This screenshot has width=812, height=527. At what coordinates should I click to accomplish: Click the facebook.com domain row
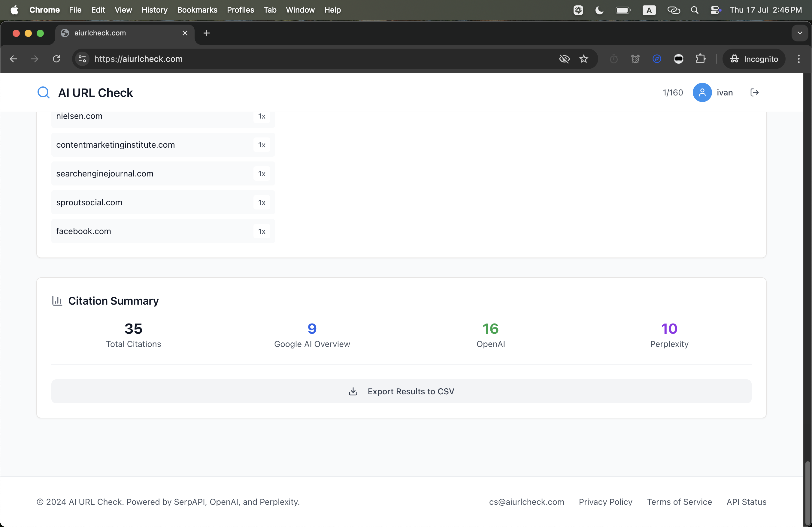tap(163, 231)
